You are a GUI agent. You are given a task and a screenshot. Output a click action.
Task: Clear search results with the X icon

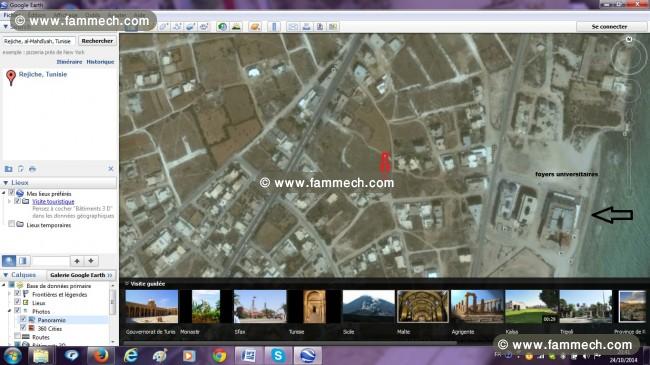click(x=111, y=169)
